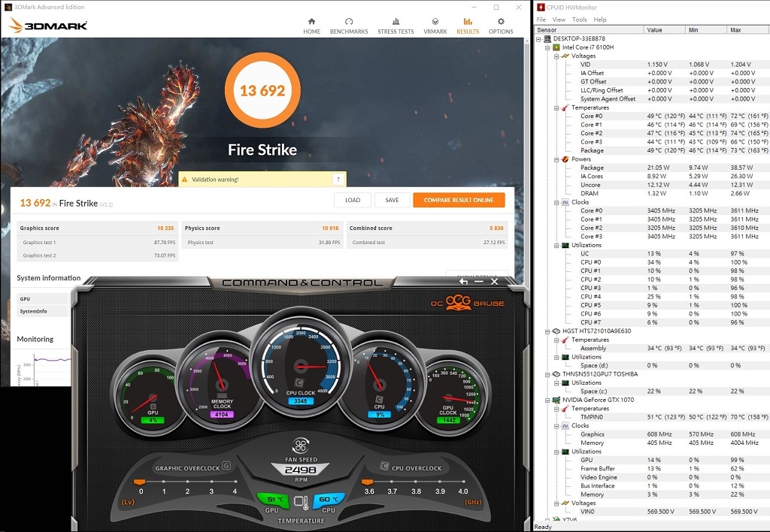This screenshot has height=532, width=770.
Task: Click the Min column header
Action: tap(705, 30)
